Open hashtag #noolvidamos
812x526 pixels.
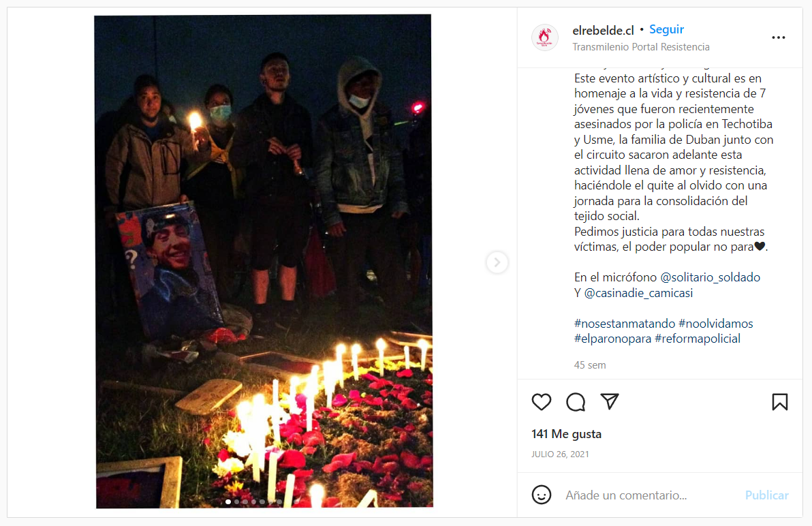click(716, 324)
